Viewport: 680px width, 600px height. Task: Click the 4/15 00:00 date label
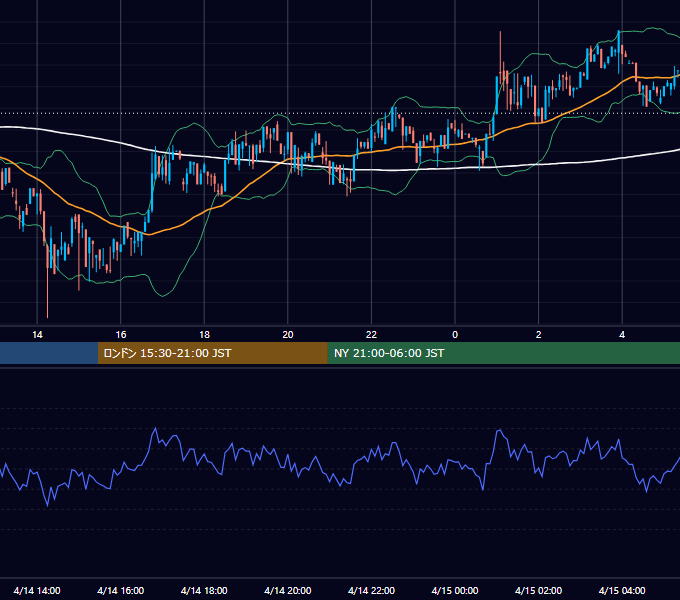click(455, 590)
